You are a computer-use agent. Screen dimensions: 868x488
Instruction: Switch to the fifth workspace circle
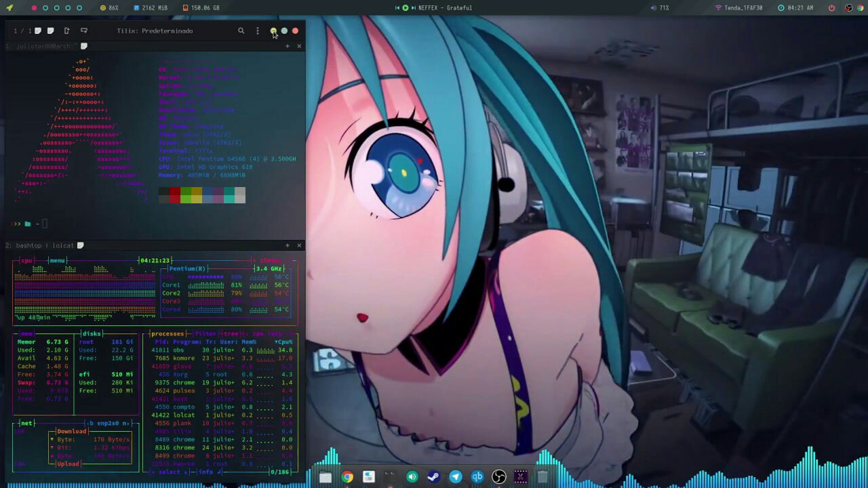point(79,8)
